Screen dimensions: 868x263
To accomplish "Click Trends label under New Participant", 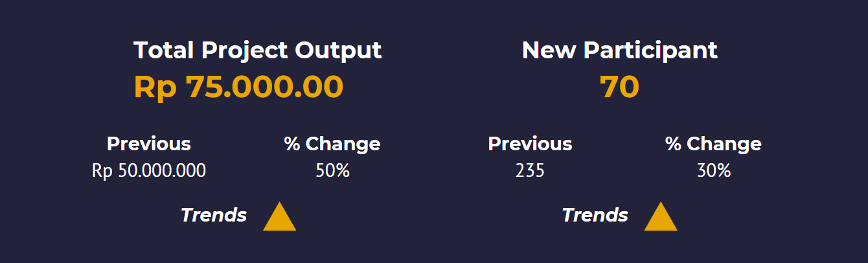I will (595, 215).
